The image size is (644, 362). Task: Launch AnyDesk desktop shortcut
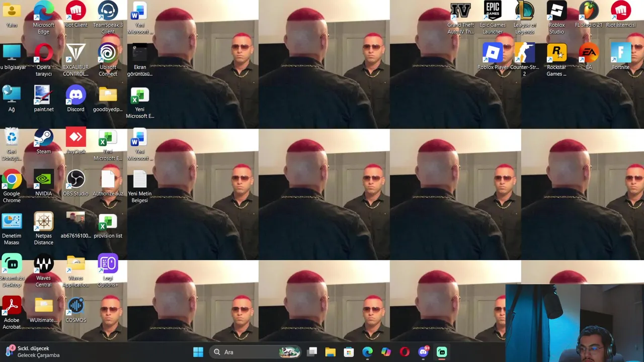75,141
